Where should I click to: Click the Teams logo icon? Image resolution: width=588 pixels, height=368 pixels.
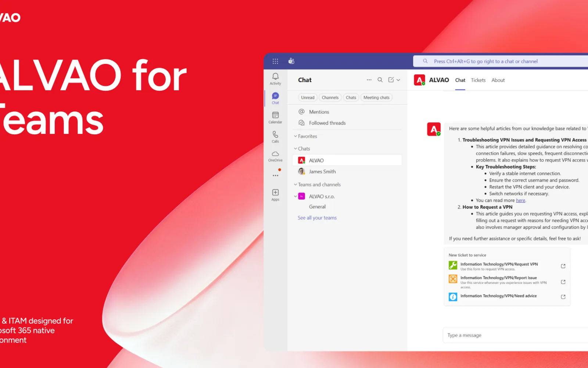click(291, 61)
